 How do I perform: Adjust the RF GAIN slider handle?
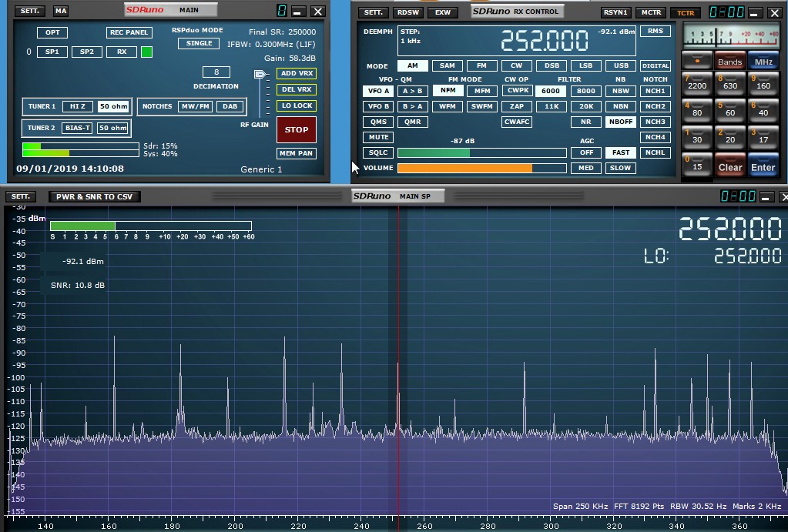click(260, 75)
